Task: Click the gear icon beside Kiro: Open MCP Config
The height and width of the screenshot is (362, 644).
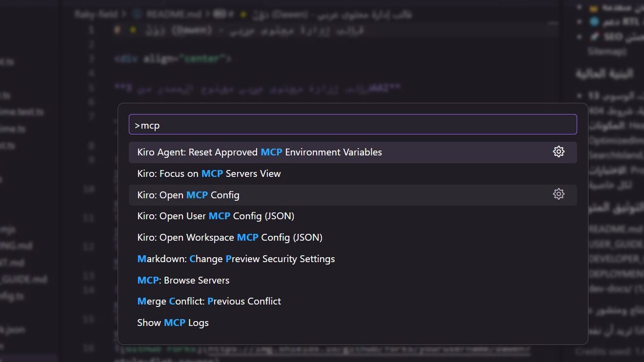Action: (x=558, y=193)
